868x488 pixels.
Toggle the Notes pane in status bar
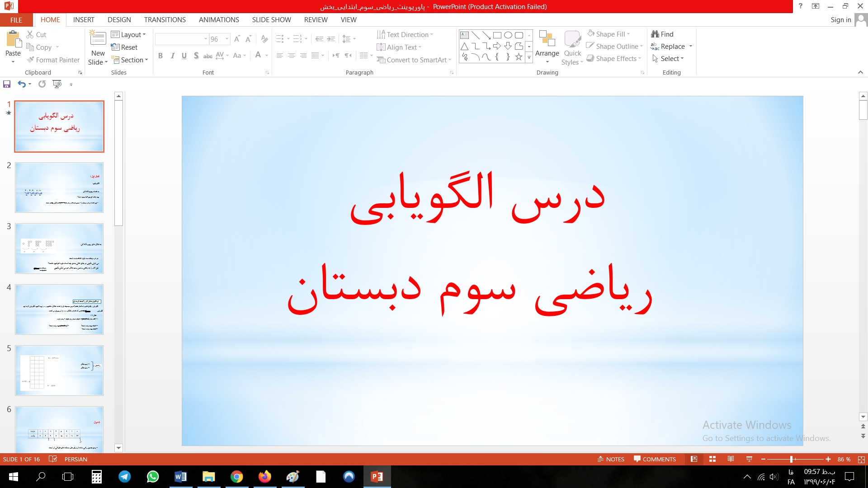[611, 459]
